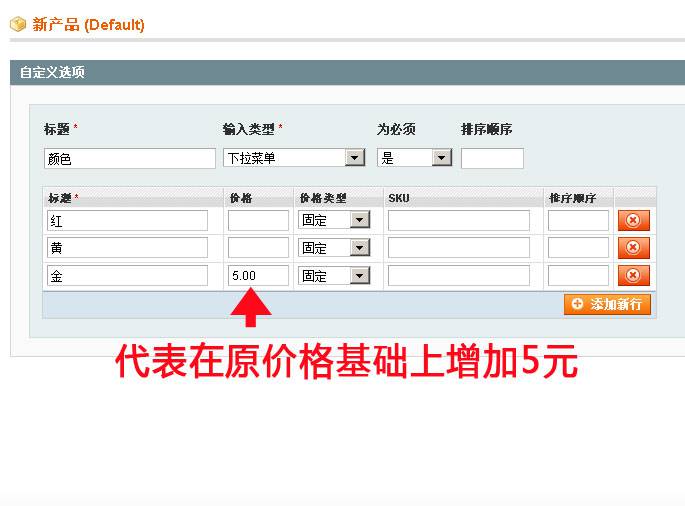Click 添加新行 button
Viewport: 685px width, 506px height.
point(607,304)
